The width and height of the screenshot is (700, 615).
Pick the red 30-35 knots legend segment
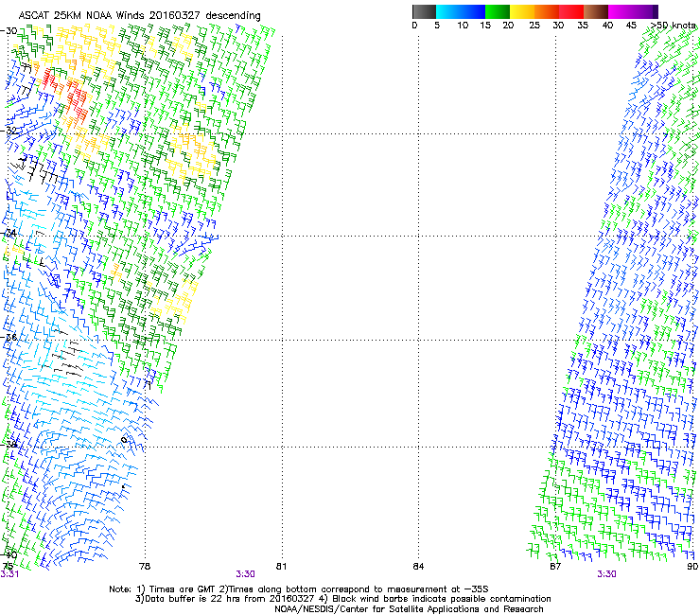click(571, 11)
